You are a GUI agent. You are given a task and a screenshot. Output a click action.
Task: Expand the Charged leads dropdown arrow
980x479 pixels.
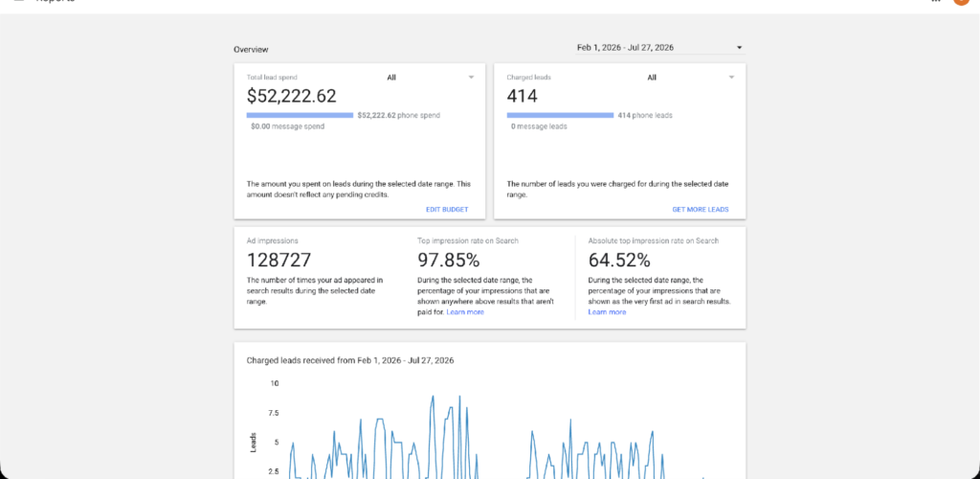point(731,78)
